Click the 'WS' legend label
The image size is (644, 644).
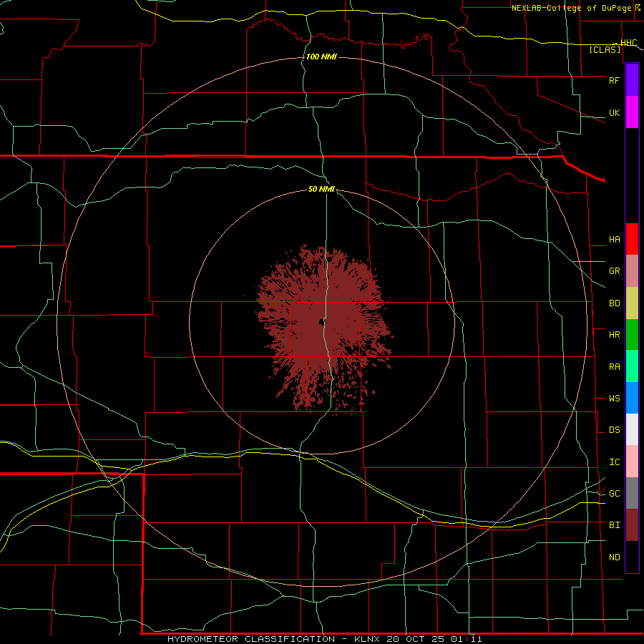tap(614, 399)
